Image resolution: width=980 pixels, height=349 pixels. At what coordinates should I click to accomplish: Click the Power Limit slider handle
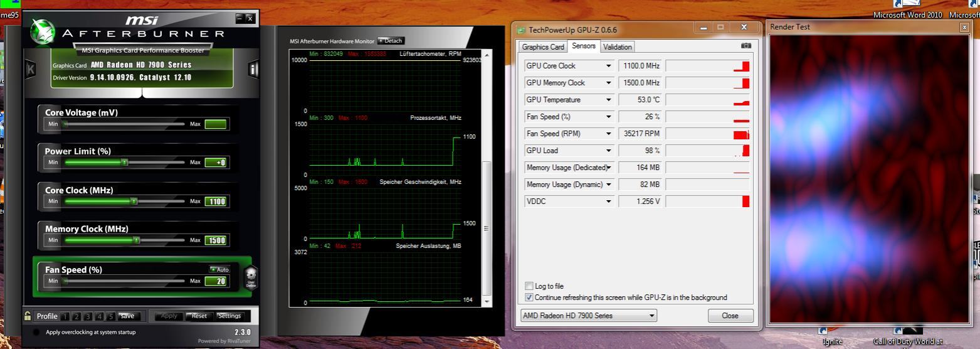[124, 163]
